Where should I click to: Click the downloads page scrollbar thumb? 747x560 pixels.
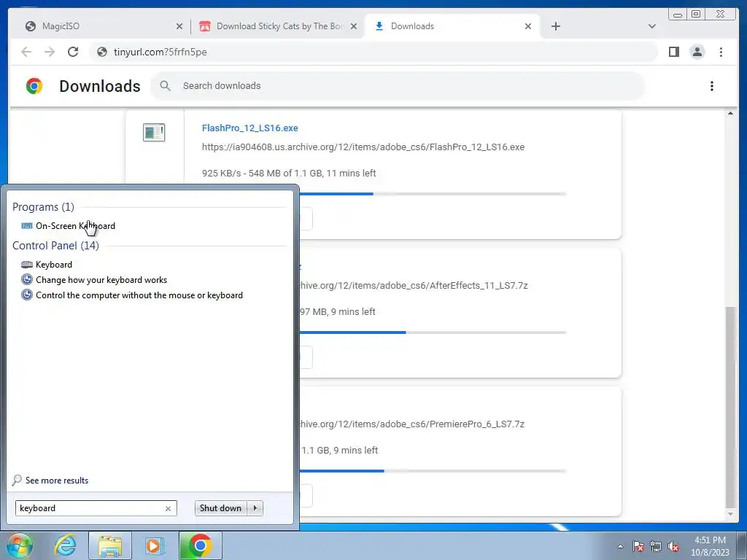click(x=730, y=407)
